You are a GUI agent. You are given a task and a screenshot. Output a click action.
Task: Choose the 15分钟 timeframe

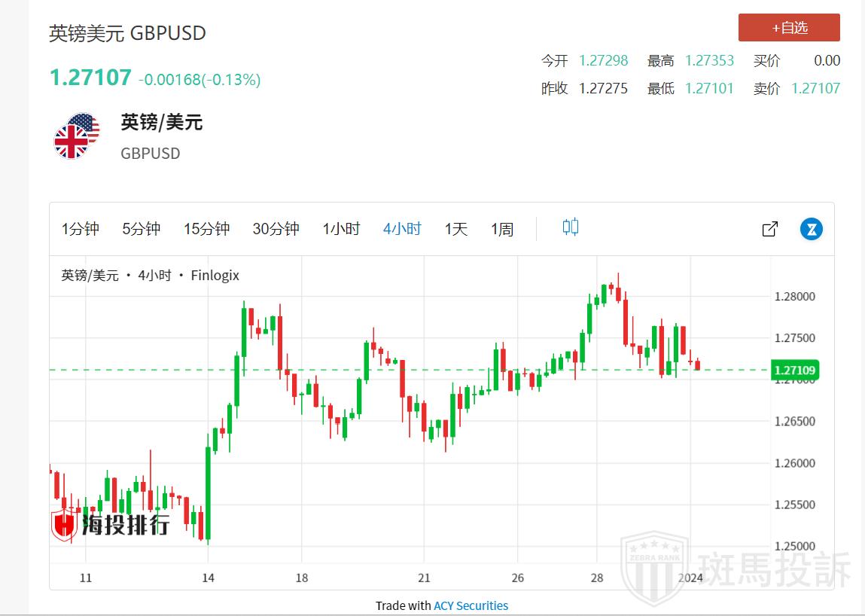(x=206, y=229)
